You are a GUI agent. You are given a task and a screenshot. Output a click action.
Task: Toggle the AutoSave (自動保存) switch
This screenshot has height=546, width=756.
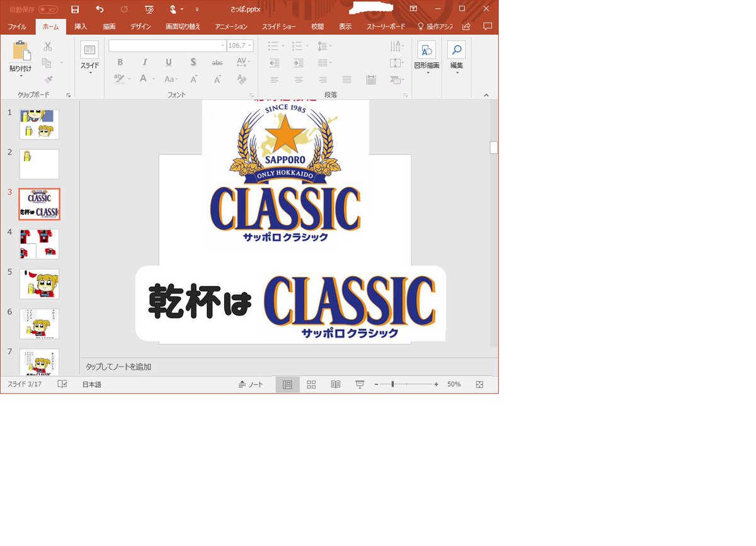[x=49, y=9]
